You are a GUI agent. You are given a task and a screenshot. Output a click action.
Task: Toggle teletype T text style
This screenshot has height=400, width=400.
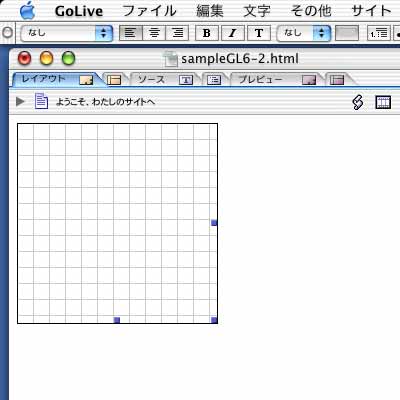tap(259, 33)
